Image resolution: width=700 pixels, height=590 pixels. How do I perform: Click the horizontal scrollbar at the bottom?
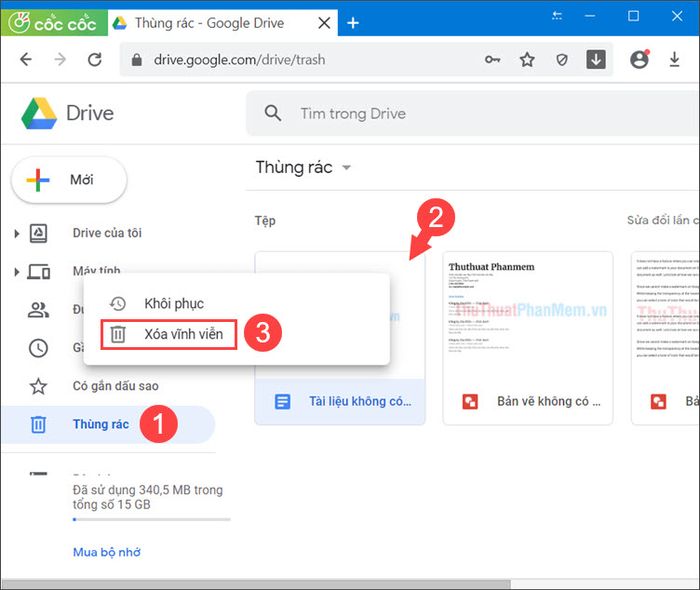255,585
